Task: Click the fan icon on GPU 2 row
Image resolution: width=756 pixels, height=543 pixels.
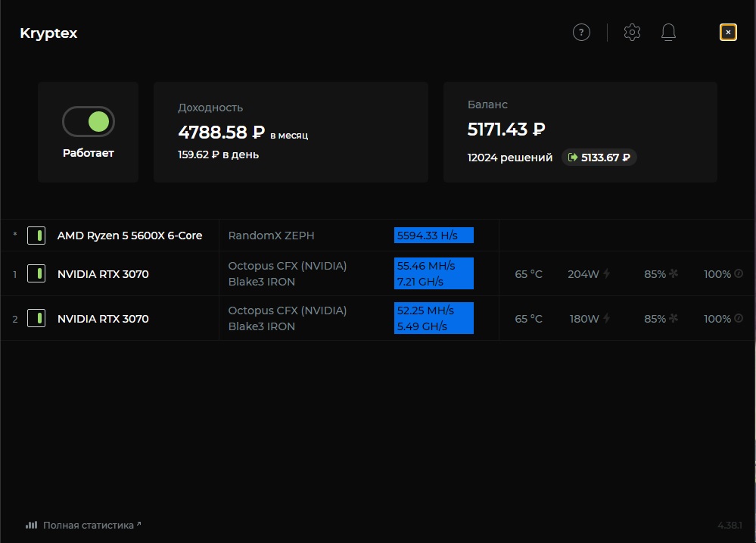Action: [674, 319]
